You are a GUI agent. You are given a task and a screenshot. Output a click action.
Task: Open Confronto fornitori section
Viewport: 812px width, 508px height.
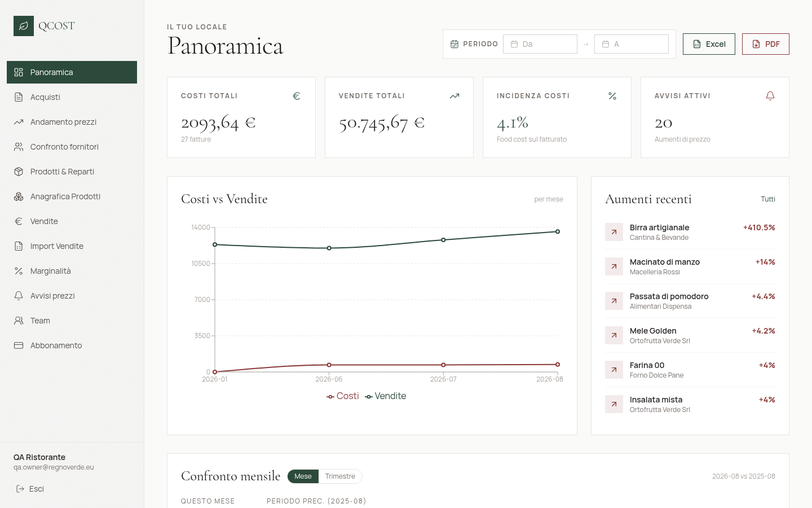coord(72,147)
